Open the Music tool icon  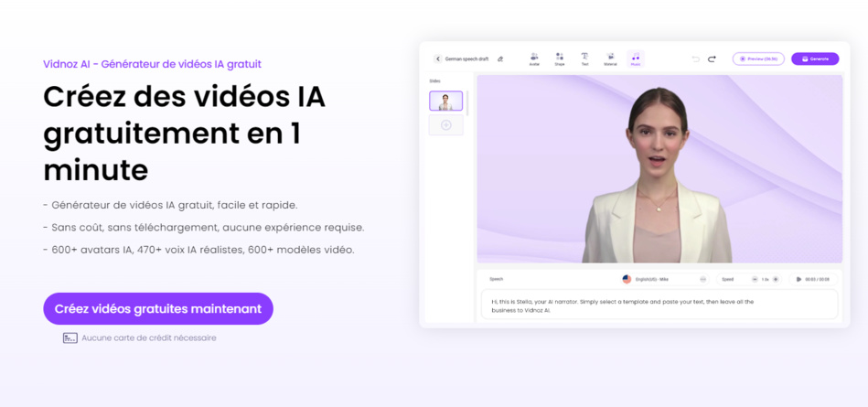(x=636, y=59)
